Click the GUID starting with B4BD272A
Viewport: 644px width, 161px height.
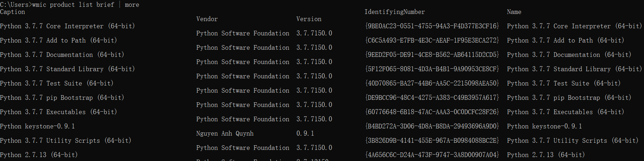(432, 126)
